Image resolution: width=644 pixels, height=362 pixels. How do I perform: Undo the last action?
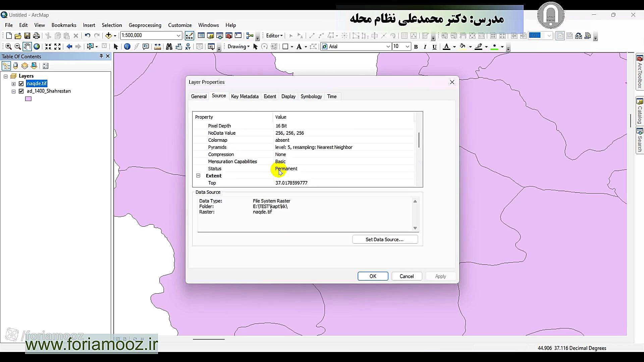87,36
